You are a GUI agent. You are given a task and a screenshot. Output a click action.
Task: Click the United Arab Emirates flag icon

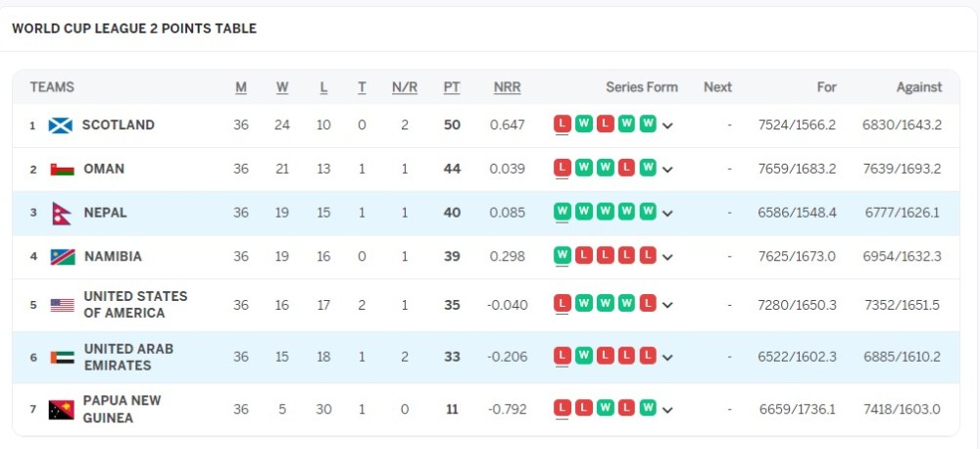click(x=63, y=357)
